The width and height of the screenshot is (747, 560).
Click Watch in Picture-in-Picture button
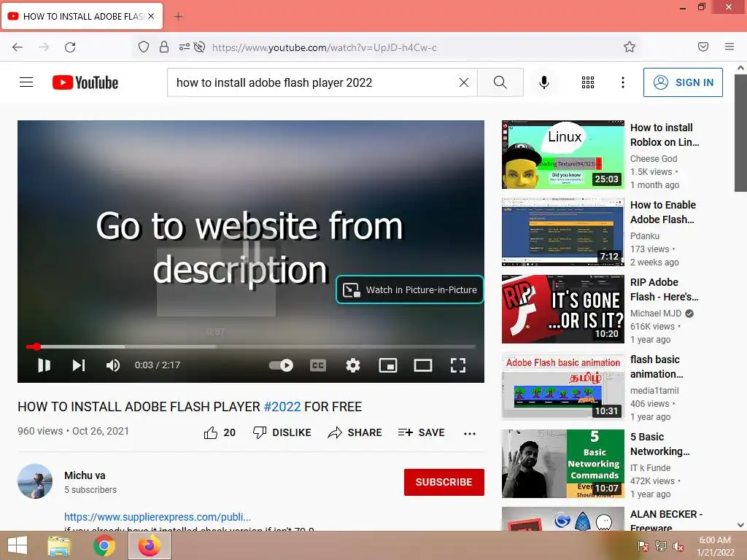coord(410,289)
